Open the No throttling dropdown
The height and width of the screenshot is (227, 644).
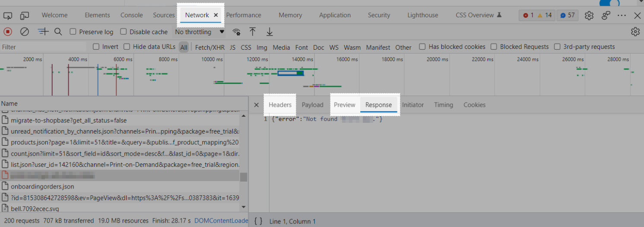click(x=199, y=32)
